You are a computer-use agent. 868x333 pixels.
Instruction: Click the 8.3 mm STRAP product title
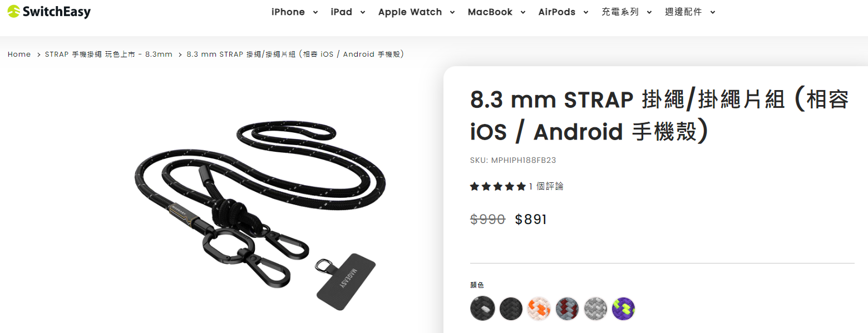[660, 116]
